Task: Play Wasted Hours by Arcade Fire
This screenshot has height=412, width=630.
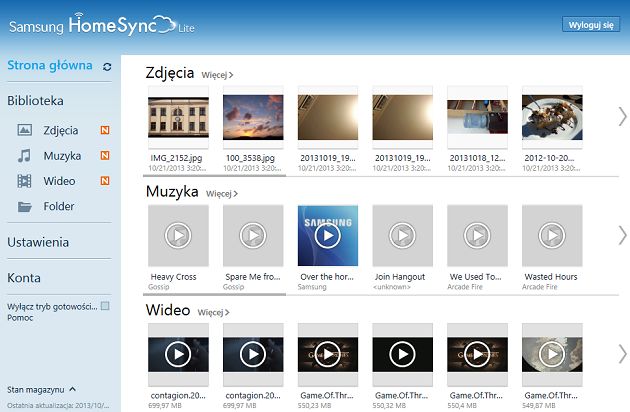Action: [x=552, y=235]
